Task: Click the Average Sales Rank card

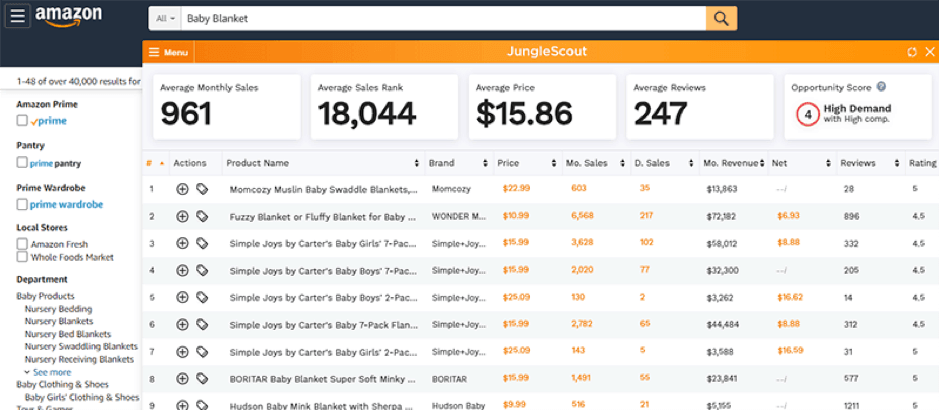Action: (x=384, y=107)
